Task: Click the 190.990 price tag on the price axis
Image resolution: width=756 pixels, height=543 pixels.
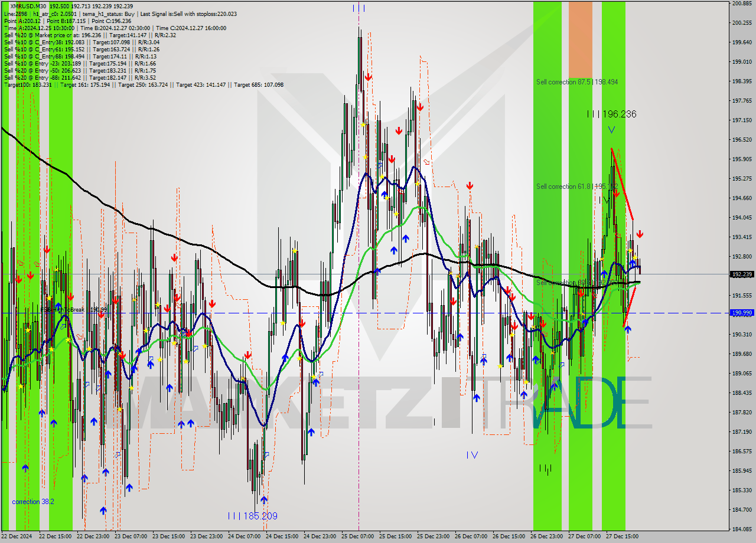Action: [x=742, y=313]
